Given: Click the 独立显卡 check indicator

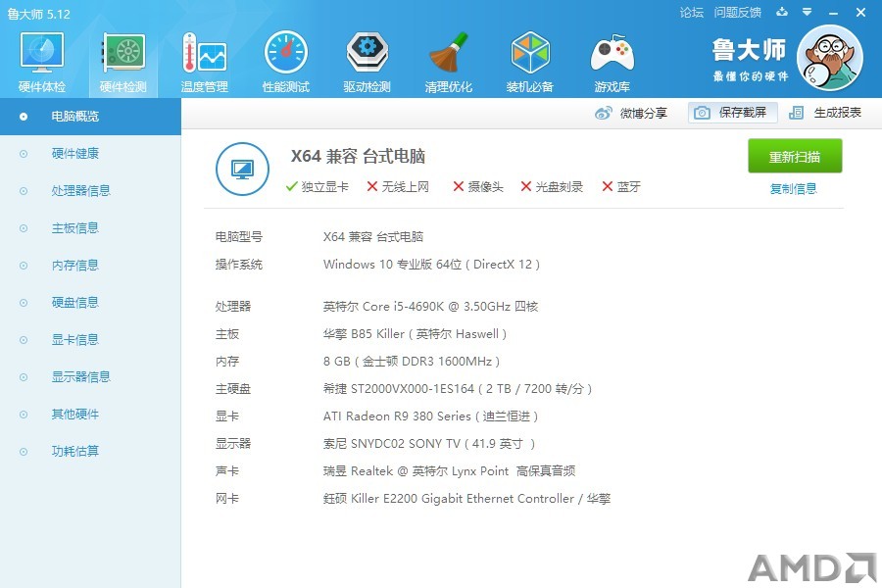Looking at the screenshot, I should tap(317, 187).
